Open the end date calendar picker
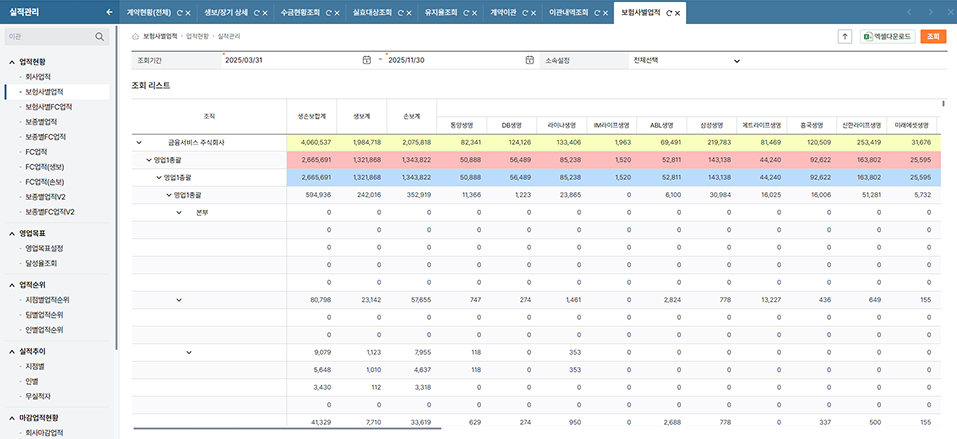This screenshot has width=957, height=439. 529,60
